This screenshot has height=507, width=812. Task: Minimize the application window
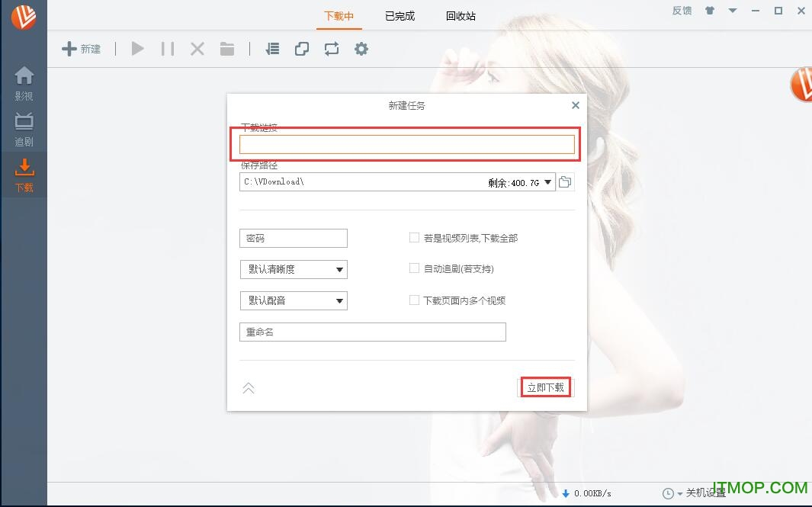756,11
